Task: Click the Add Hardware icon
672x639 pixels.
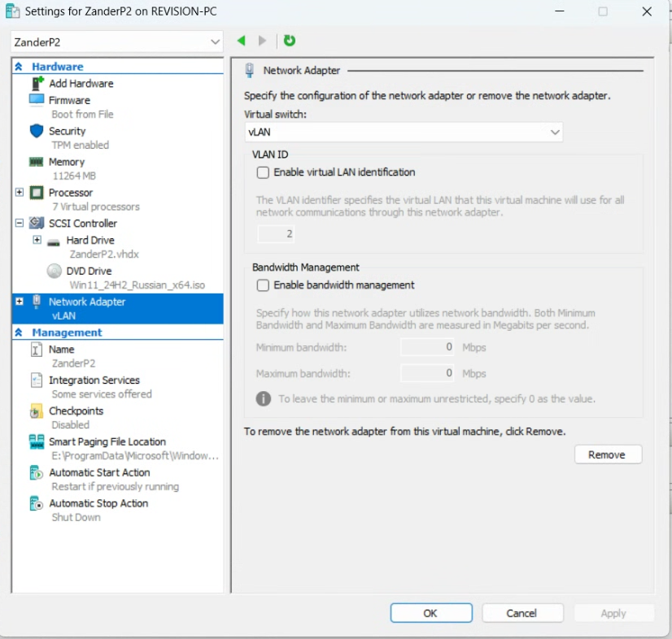Action: click(x=37, y=83)
